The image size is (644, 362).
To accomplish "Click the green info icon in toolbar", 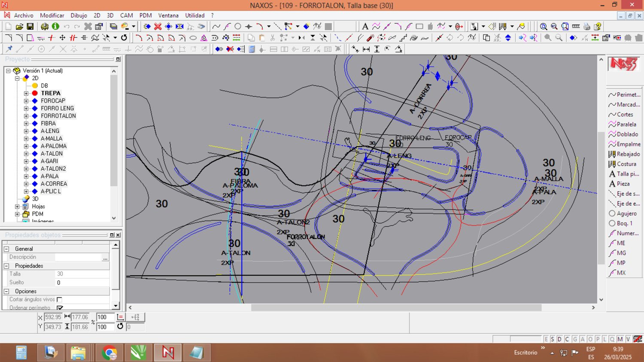I will click(55, 27).
